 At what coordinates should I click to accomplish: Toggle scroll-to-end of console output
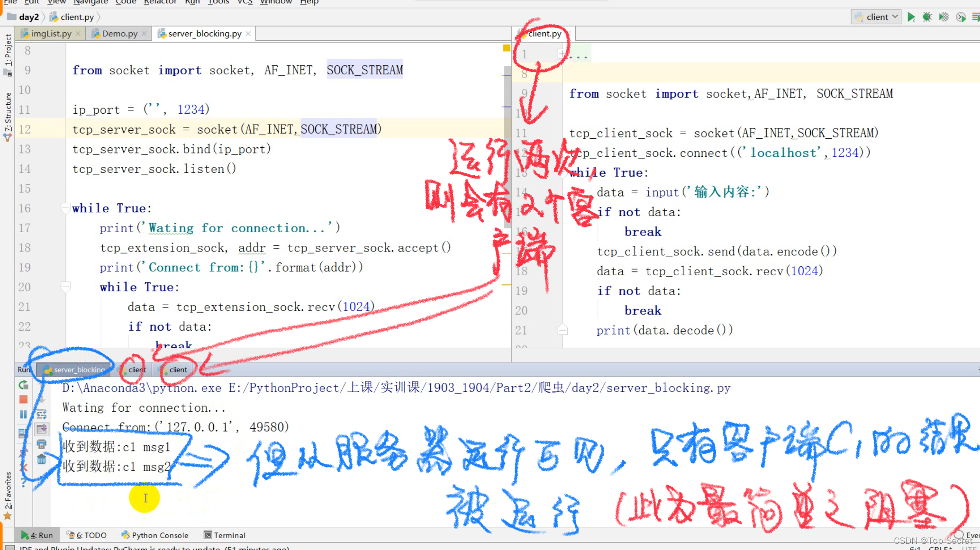[42, 429]
